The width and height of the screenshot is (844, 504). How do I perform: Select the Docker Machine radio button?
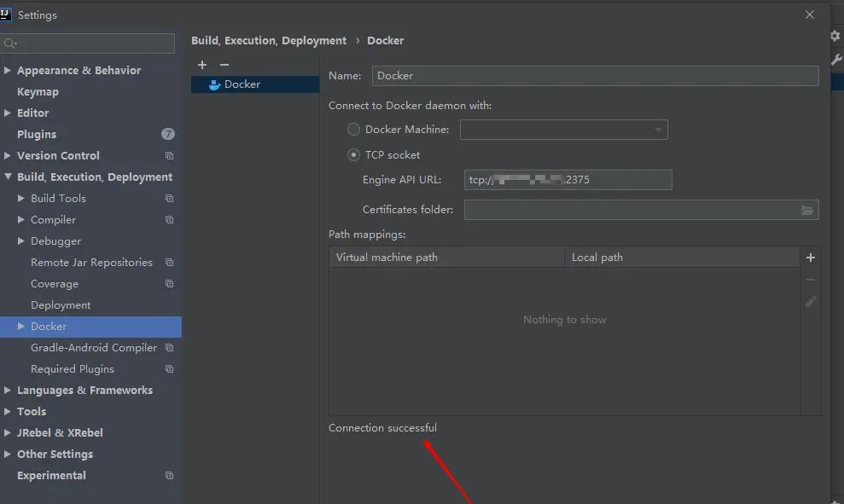[x=353, y=130]
